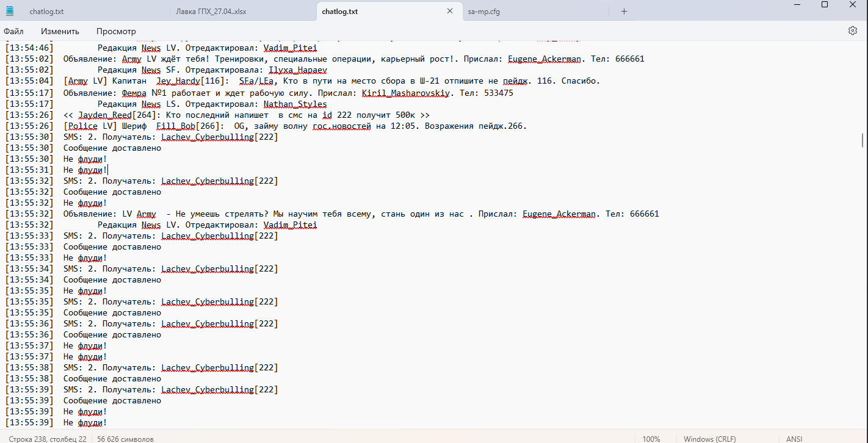This screenshot has width=868, height=443.
Task: Open the Файл menu
Action: pyautogui.click(x=13, y=31)
